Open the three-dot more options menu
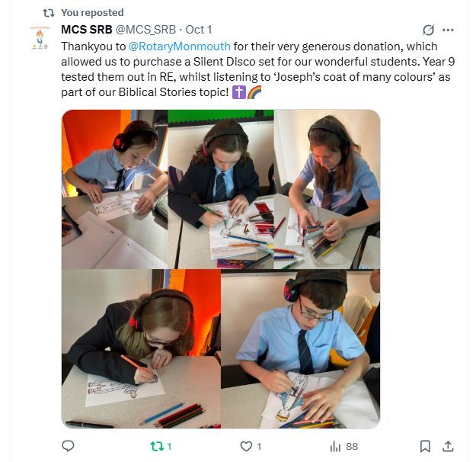 [448, 30]
